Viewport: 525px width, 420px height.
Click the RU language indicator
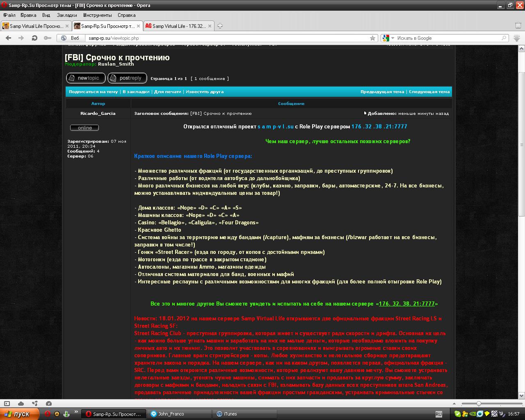(438, 414)
